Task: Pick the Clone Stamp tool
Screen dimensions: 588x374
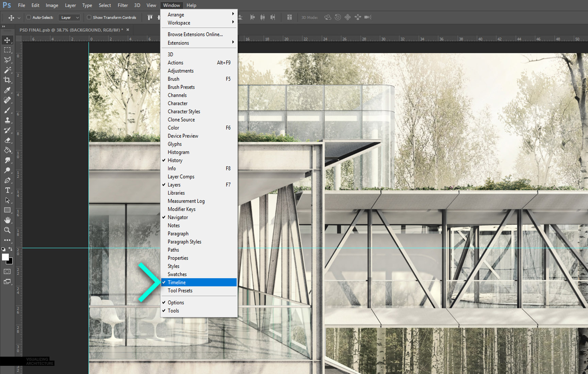Action: pos(7,120)
